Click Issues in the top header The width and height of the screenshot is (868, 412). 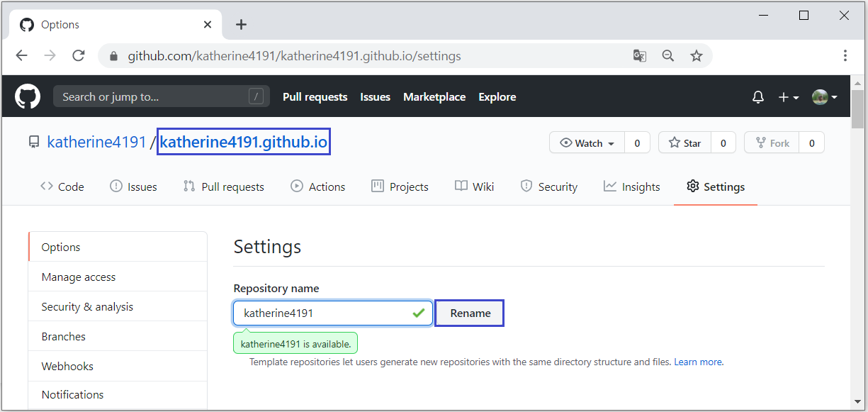[x=375, y=97]
